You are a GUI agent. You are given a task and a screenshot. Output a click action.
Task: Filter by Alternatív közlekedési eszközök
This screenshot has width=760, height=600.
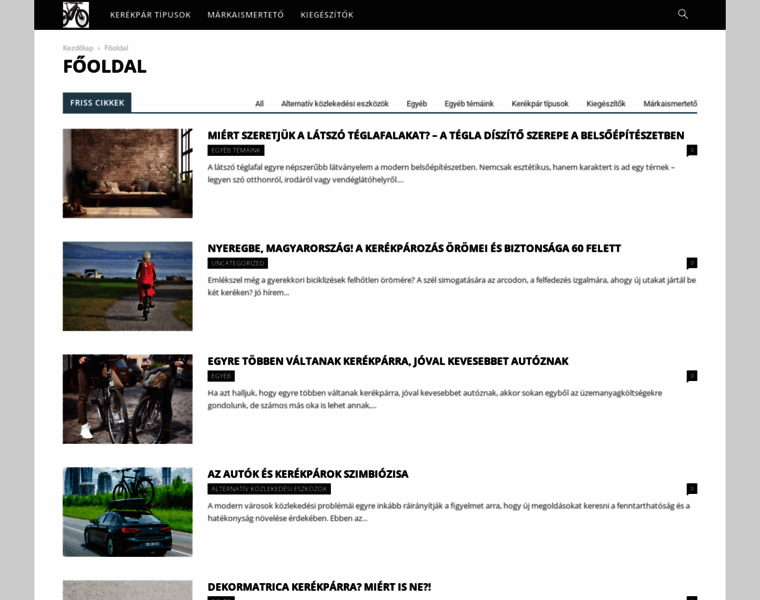pyautogui.click(x=335, y=104)
